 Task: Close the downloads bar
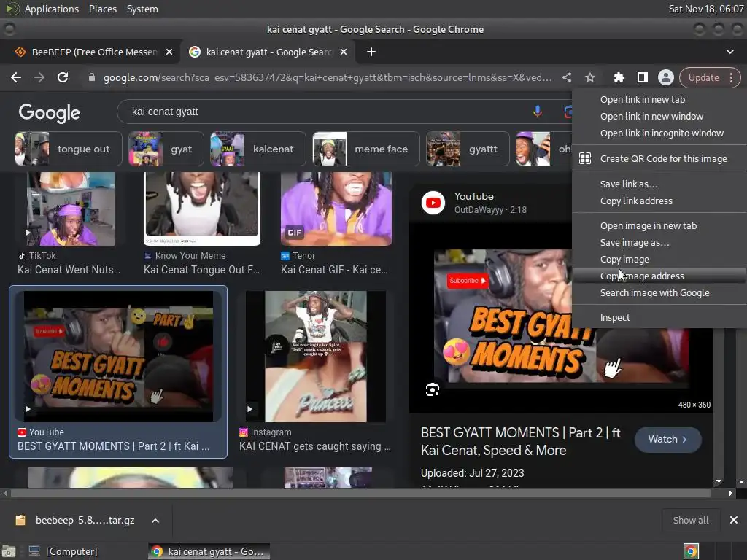click(x=734, y=520)
